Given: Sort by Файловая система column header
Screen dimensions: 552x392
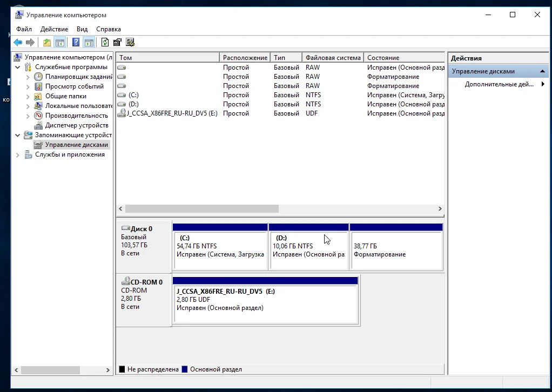Looking at the screenshot, I should pos(332,58).
